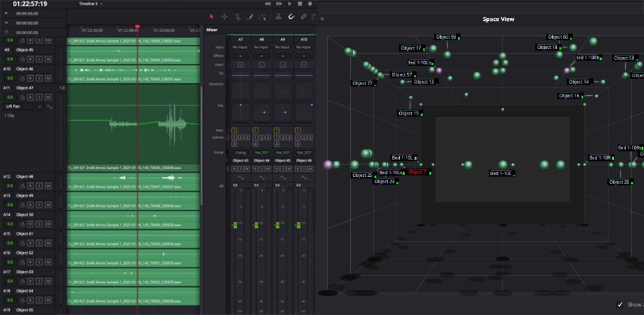This screenshot has width=644, height=315.
Task: Open the Pan control for channel A9
Action: [x=282, y=112]
